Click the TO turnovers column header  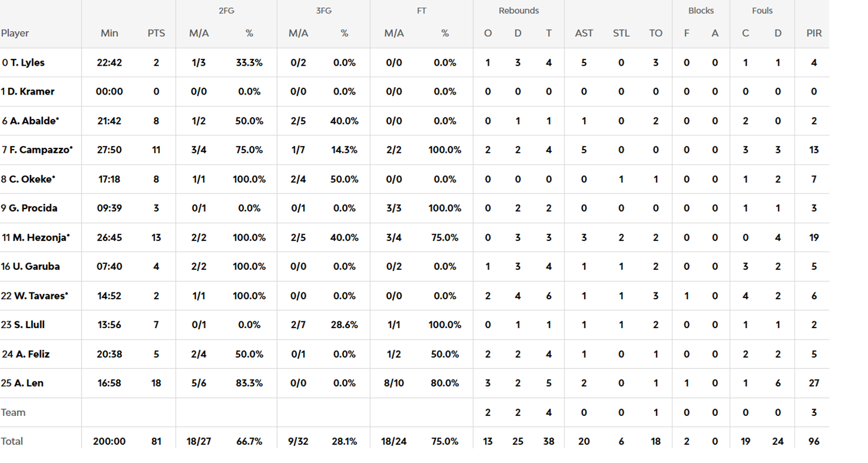[x=656, y=33]
